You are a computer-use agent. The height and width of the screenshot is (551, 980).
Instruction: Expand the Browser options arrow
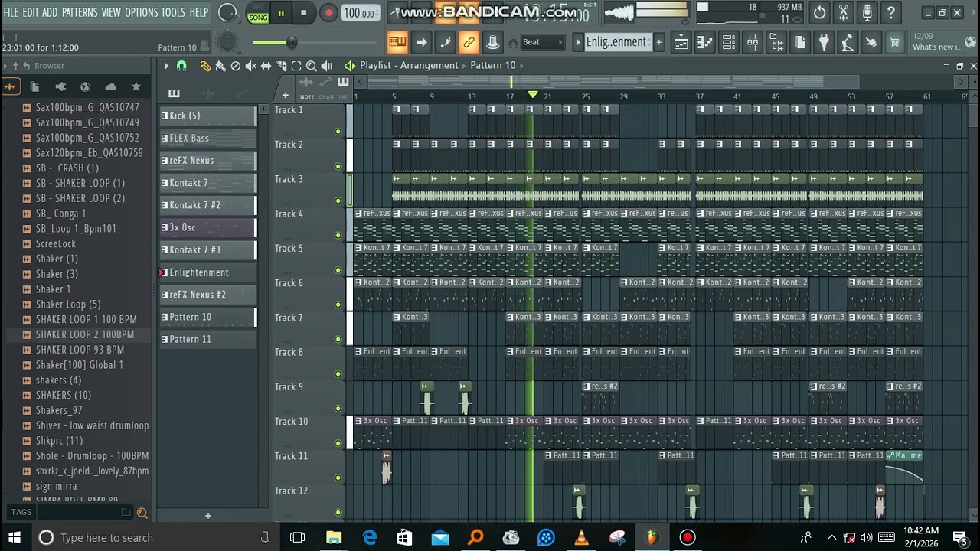[5, 66]
